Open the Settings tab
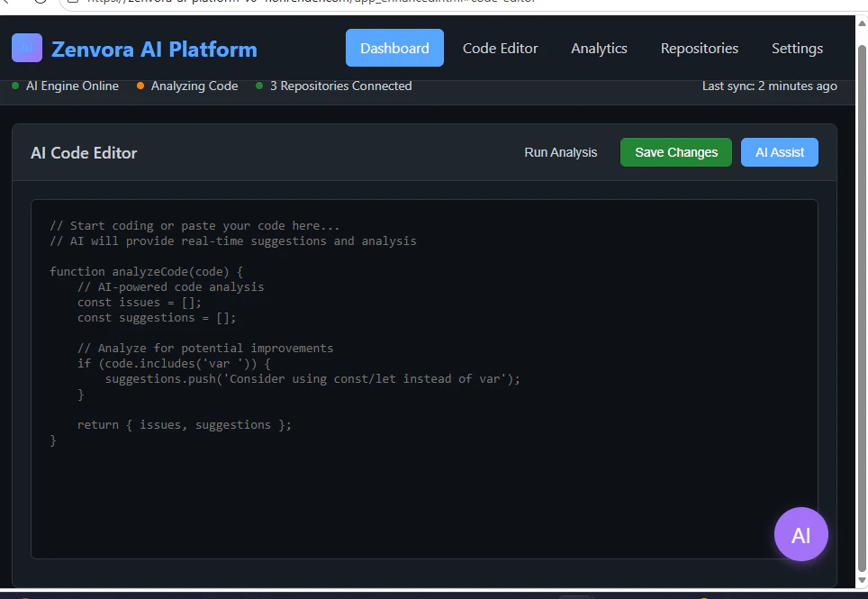 797,49
